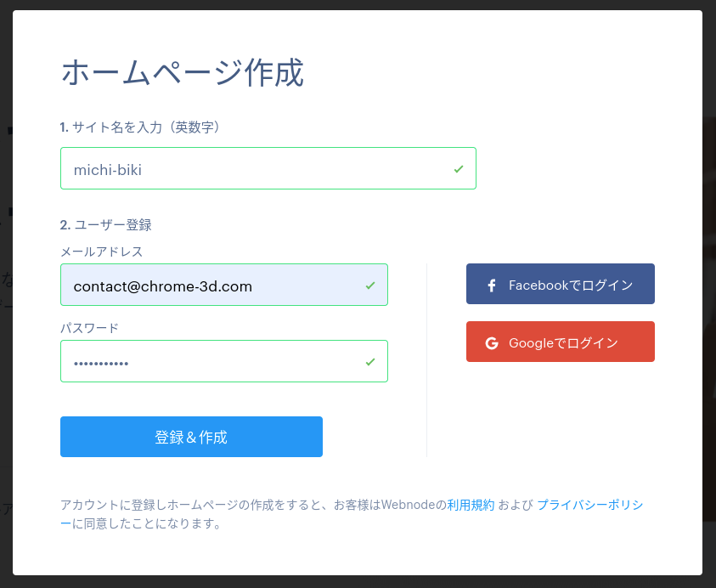Focus the site name field with michi-biki
This screenshot has width=716, height=588.
pyautogui.click(x=268, y=168)
